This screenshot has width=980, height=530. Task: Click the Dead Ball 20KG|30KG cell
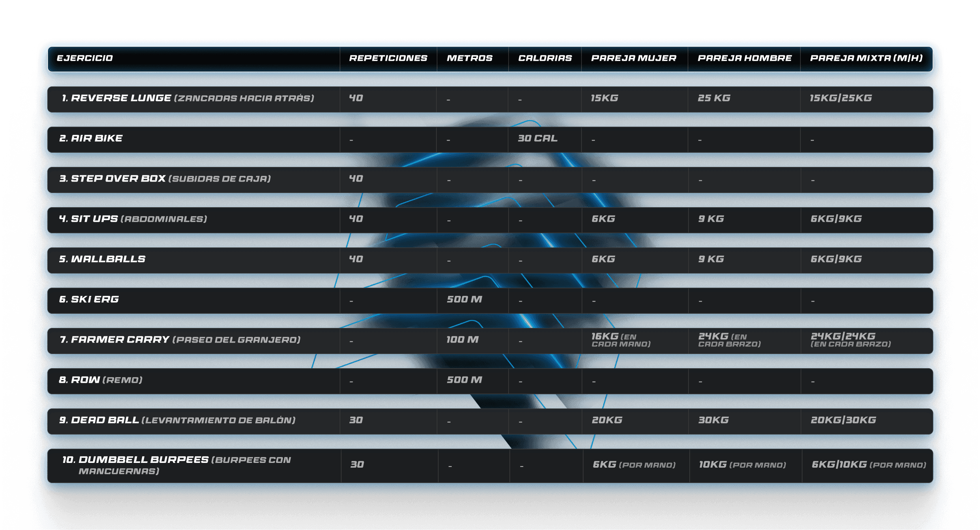pyautogui.click(x=843, y=420)
